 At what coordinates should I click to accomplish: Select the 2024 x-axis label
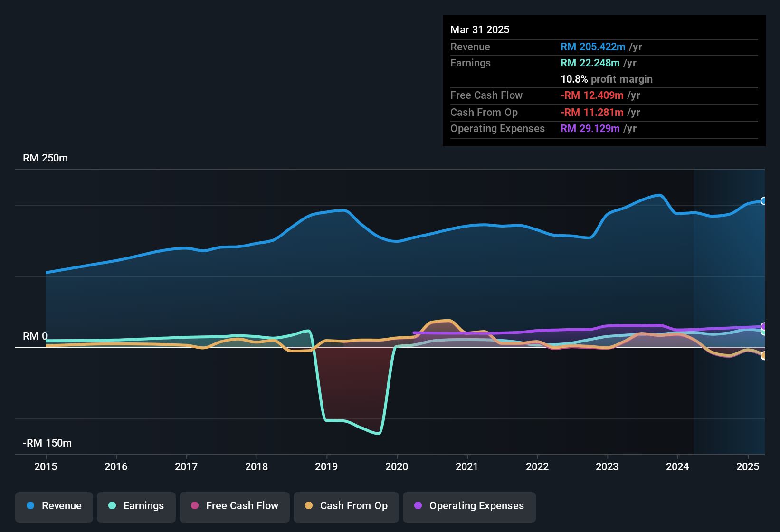pyautogui.click(x=677, y=466)
